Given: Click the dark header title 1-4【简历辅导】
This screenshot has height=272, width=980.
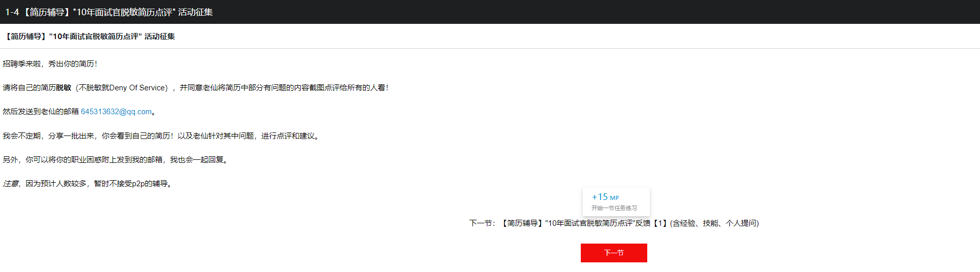Looking at the screenshot, I should [x=109, y=12].
